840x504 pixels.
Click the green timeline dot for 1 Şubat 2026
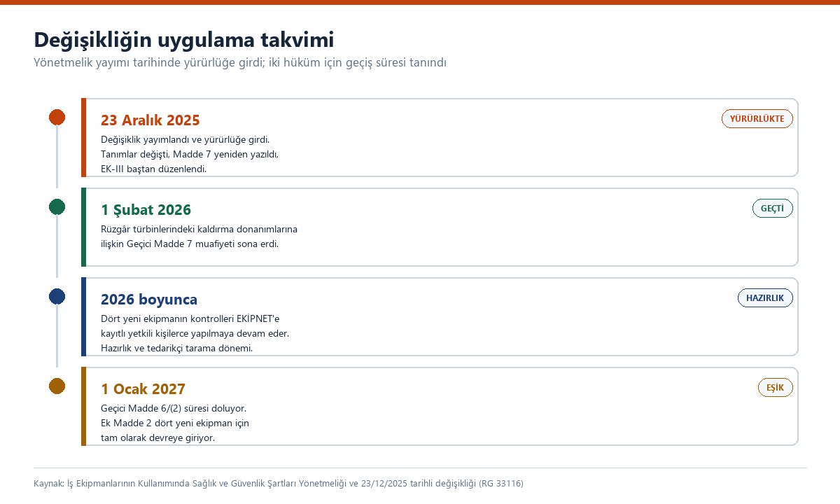57,207
